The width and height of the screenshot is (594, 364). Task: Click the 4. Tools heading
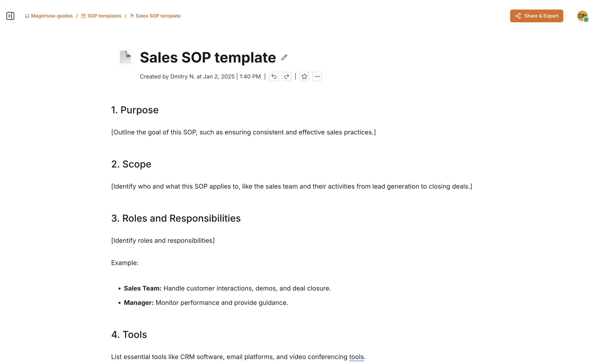click(x=129, y=335)
